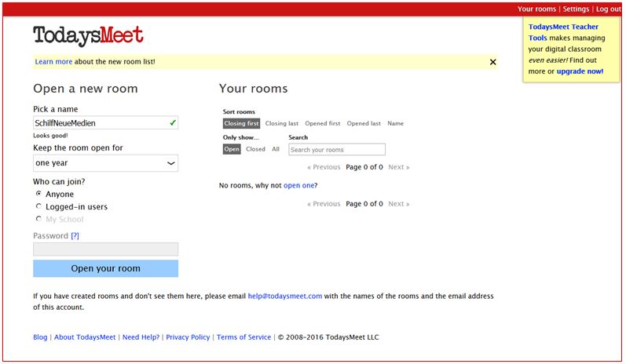
Task: Open Need Help? footer link
Action: [141, 337]
